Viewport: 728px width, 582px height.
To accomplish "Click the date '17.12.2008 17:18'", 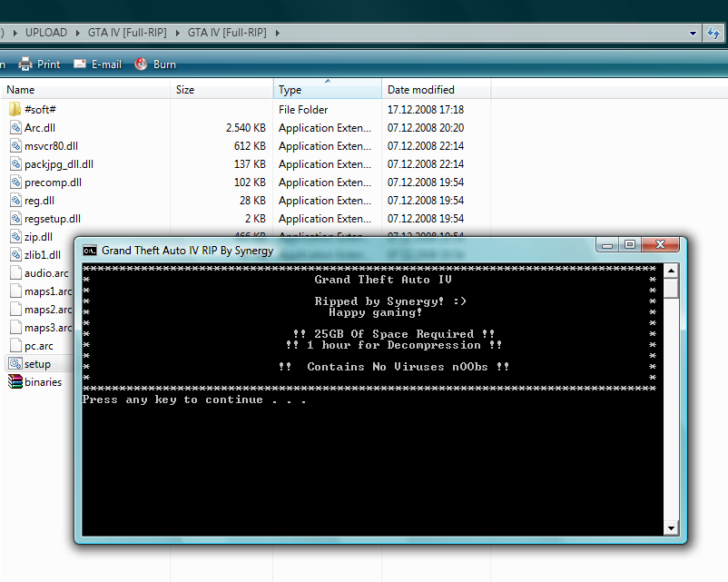I will (x=426, y=110).
